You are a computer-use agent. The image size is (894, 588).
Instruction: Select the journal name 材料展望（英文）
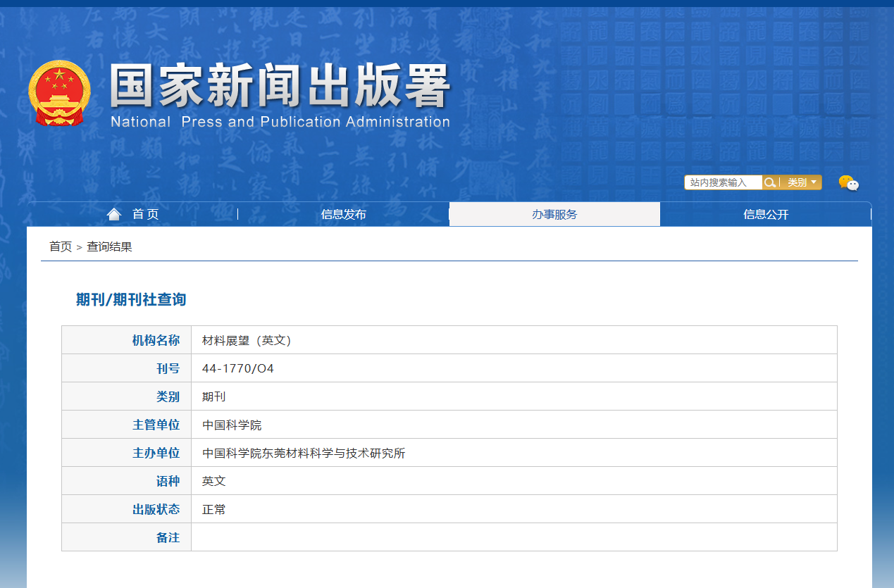pos(247,340)
